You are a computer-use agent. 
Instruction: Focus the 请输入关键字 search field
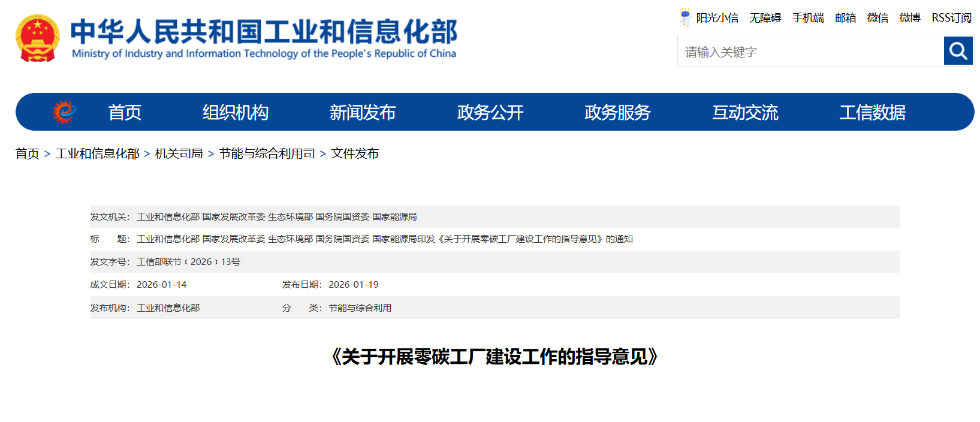[x=810, y=52]
